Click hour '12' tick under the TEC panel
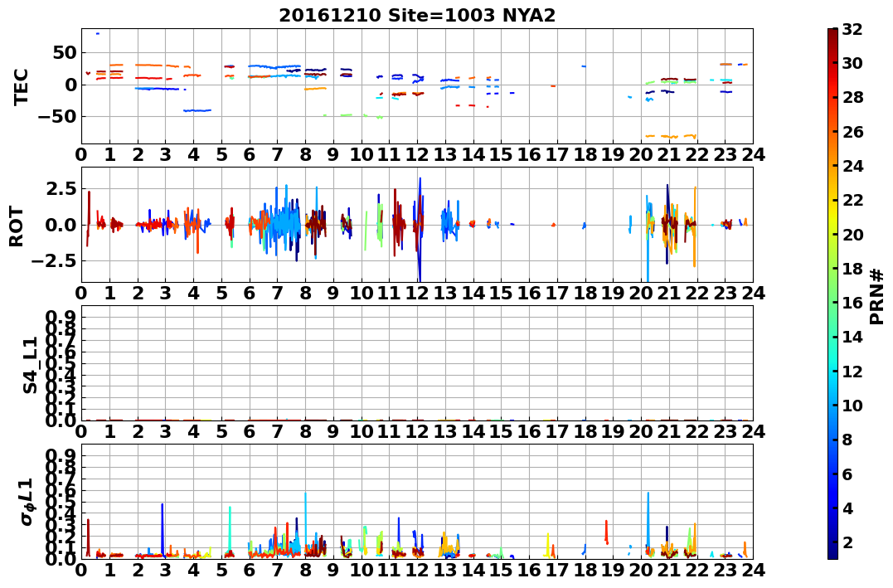Viewport: 893px width, 588px height. [x=417, y=155]
